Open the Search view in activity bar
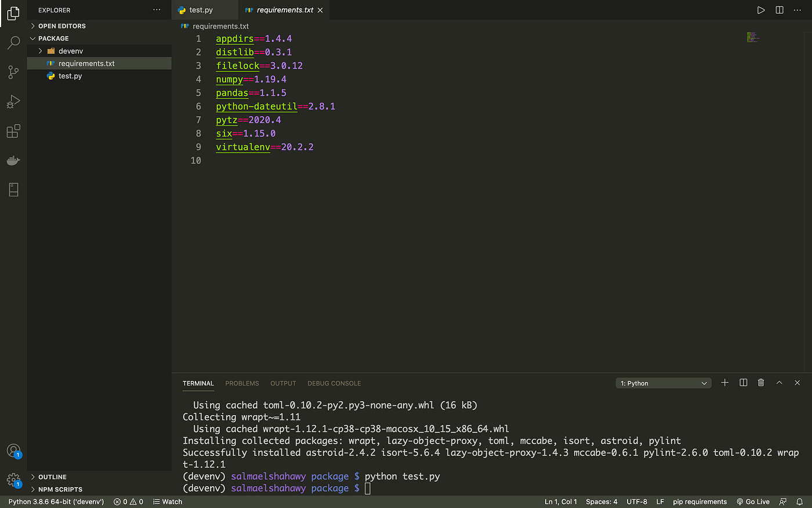This screenshot has width=812, height=508. pos(13,42)
